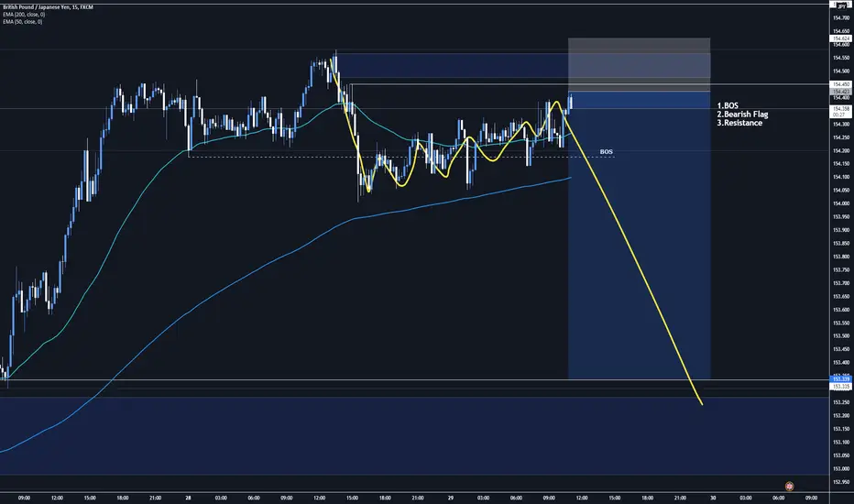This screenshot has width=854, height=504.
Task: Select the blue profit zone of short position
Action: [x=639, y=235]
